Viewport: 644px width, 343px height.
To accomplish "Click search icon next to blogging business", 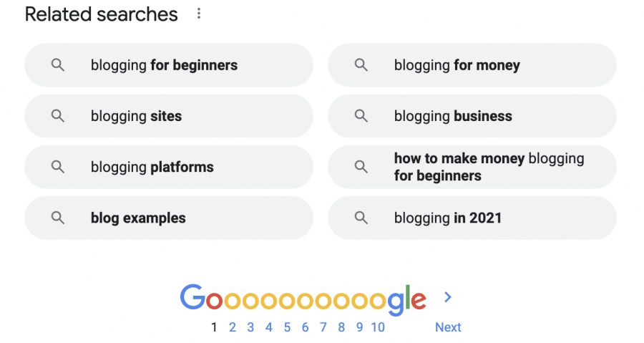I will [x=361, y=116].
